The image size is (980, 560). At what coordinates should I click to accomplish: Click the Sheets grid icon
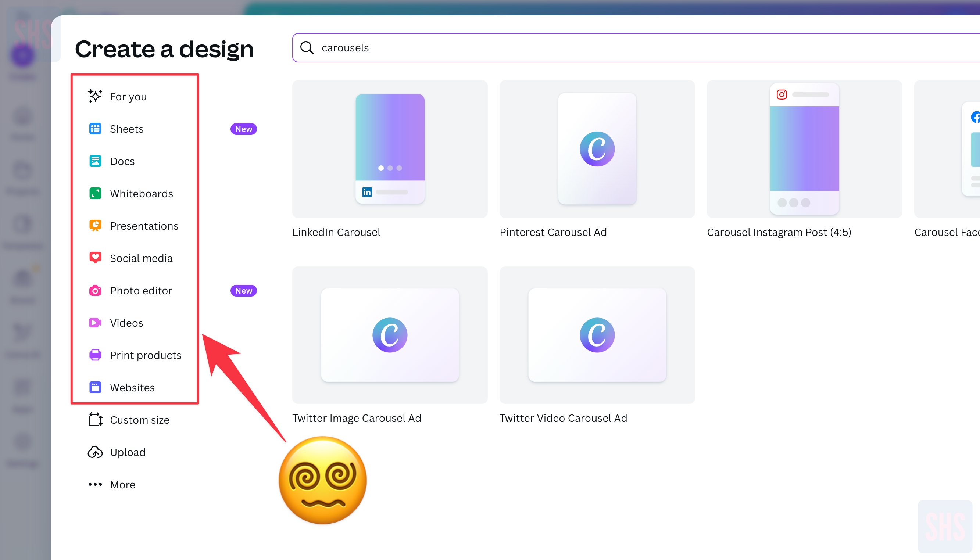tap(95, 129)
